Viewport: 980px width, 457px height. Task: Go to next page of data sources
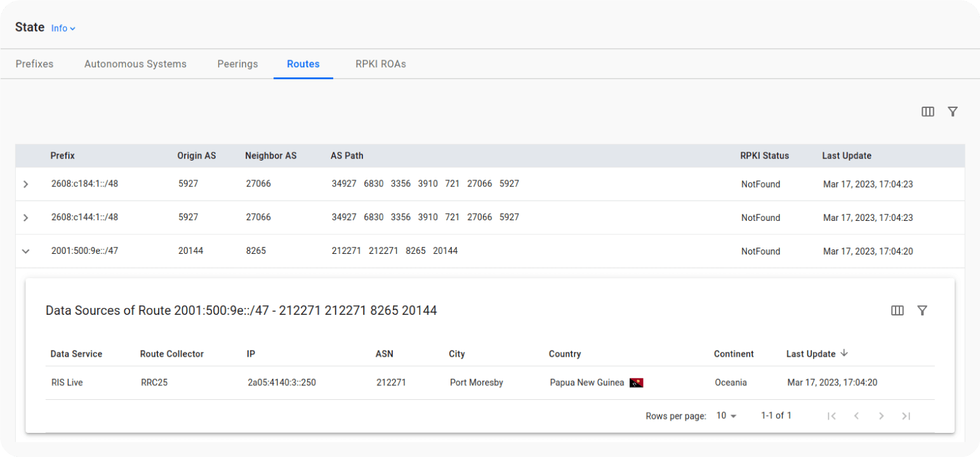(881, 416)
